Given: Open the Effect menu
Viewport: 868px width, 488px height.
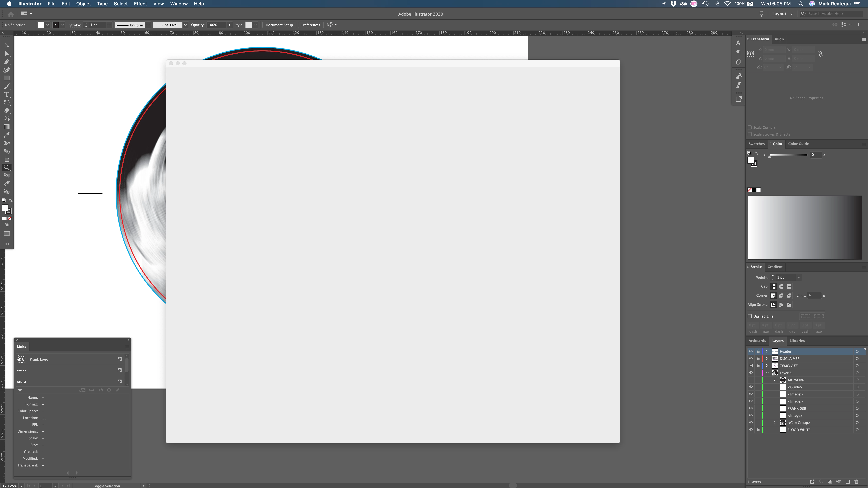Looking at the screenshot, I should [140, 4].
